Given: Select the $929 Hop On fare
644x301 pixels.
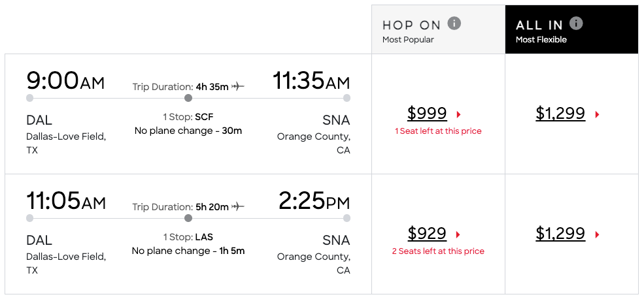Looking at the screenshot, I should 427,233.
